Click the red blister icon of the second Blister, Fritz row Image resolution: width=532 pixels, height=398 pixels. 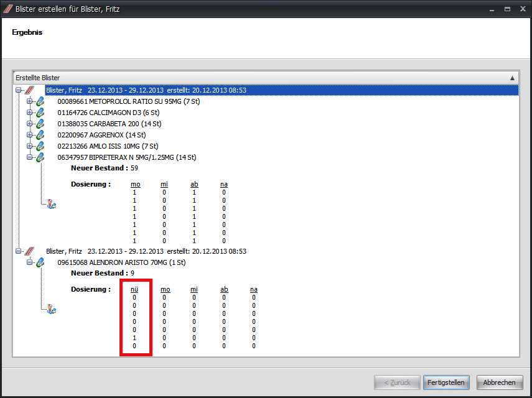(29, 251)
